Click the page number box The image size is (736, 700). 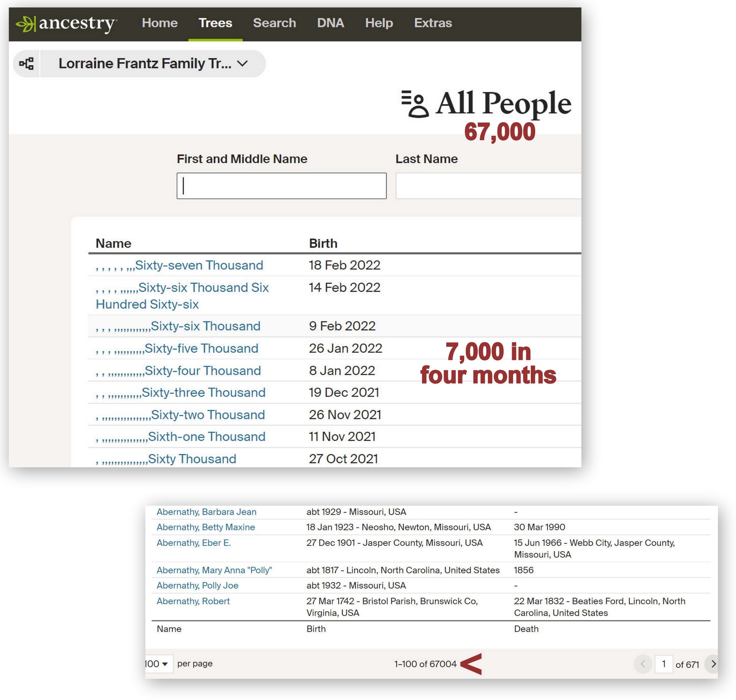(x=663, y=664)
